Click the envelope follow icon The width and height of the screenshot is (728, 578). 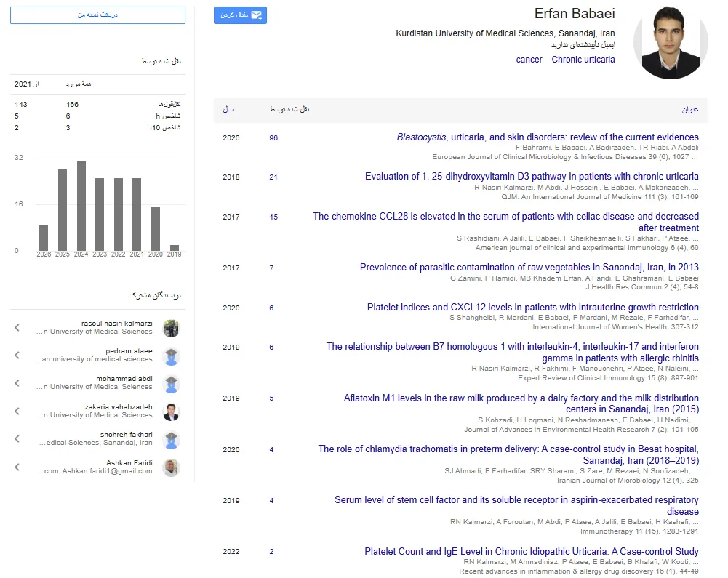pyautogui.click(x=256, y=15)
